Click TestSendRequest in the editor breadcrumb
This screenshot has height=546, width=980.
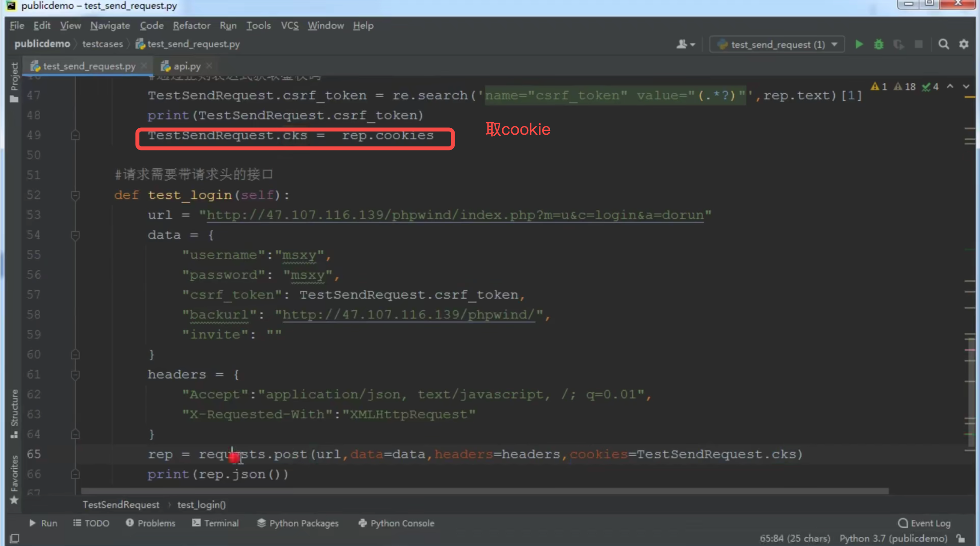click(121, 505)
